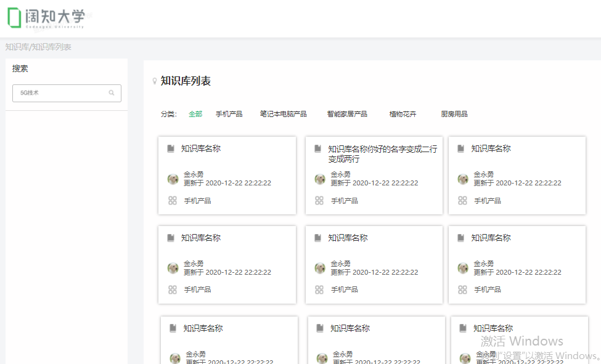The image size is (601, 364).
Task: Click the 手机产品 tag in second row right card
Action: coord(487,289)
